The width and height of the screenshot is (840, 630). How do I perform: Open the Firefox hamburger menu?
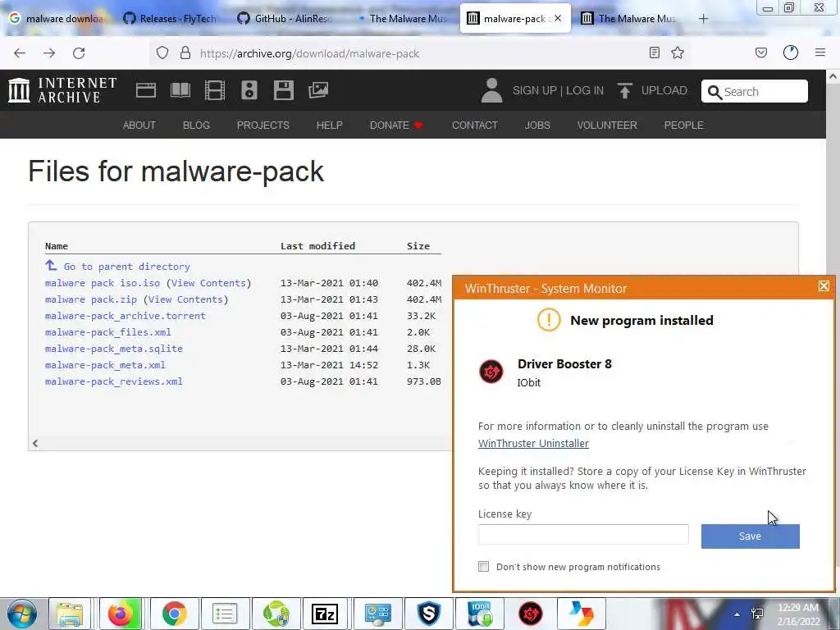click(x=820, y=52)
